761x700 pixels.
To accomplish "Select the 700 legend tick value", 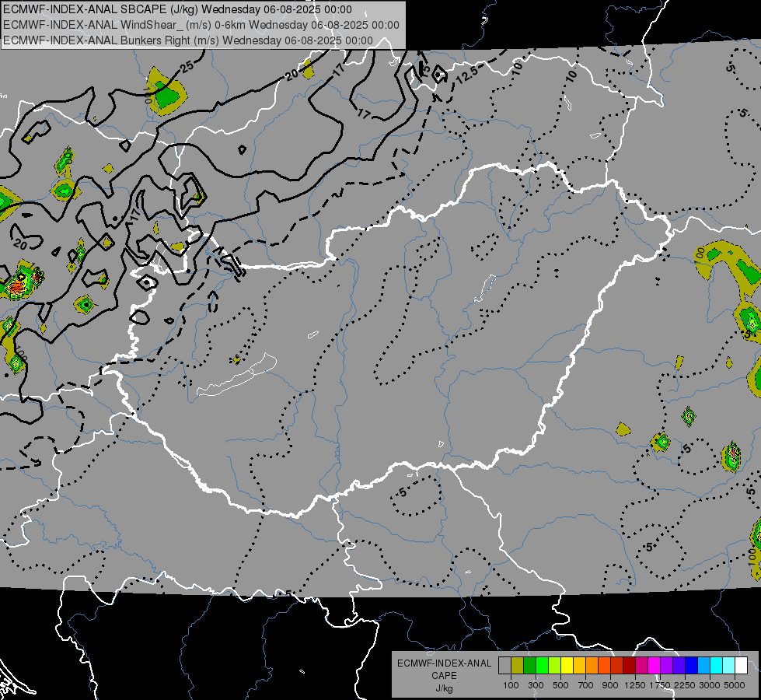I will (586, 685).
